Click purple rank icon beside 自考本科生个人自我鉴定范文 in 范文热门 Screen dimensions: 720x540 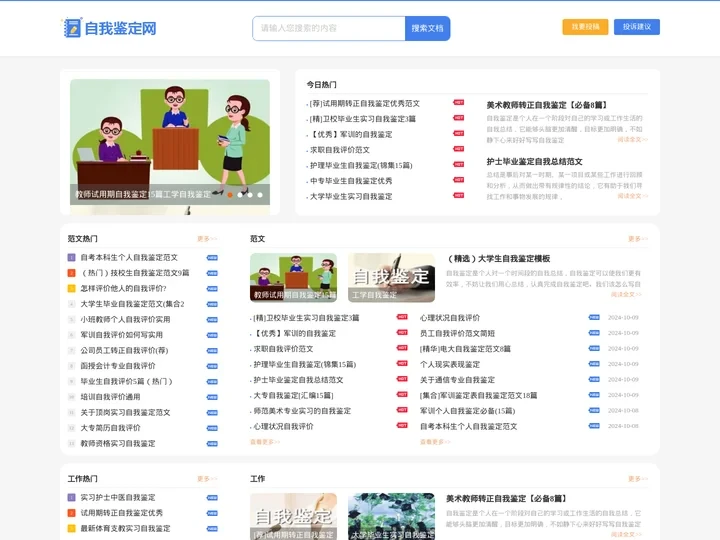tap(72, 258)
